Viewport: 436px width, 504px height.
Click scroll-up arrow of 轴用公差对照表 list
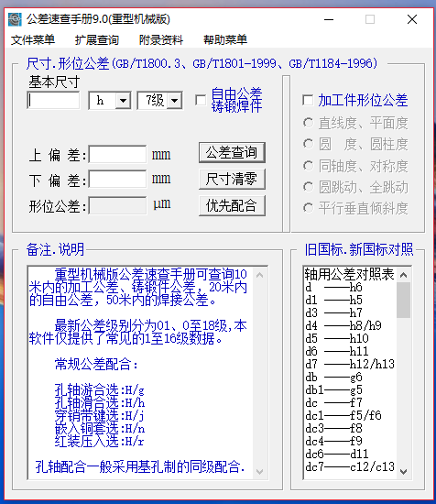point(404,275)
